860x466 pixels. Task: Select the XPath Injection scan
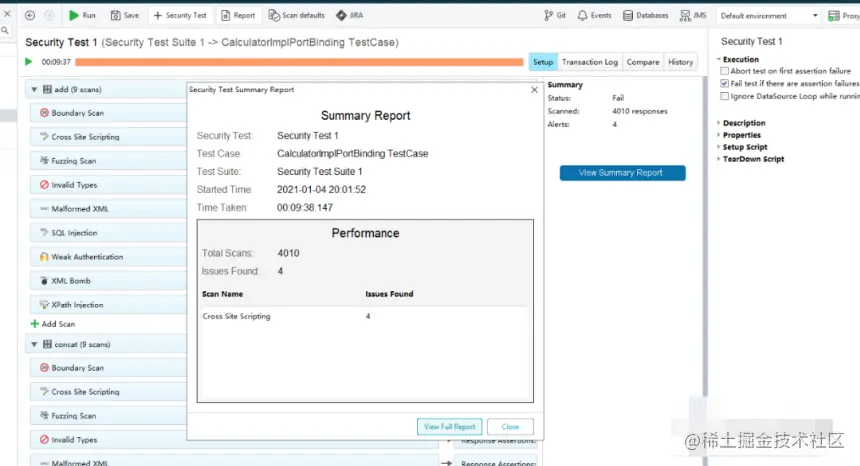[109, 304]
